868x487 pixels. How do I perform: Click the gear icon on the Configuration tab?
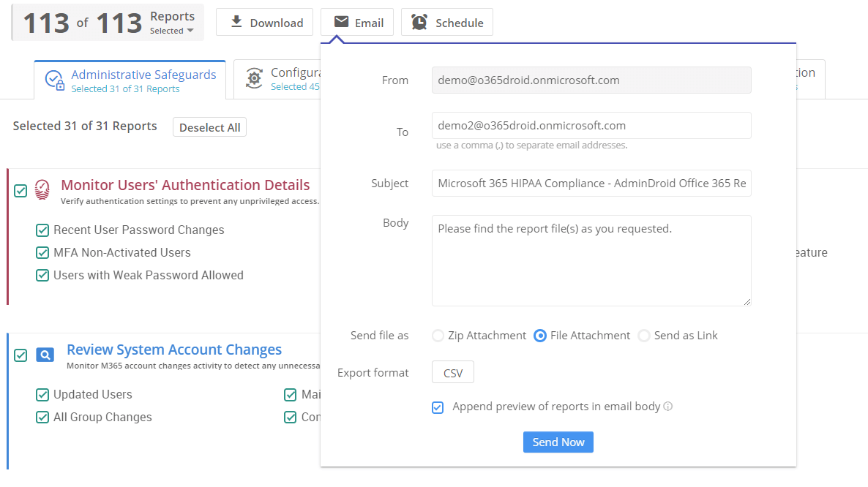pos(253,78)
